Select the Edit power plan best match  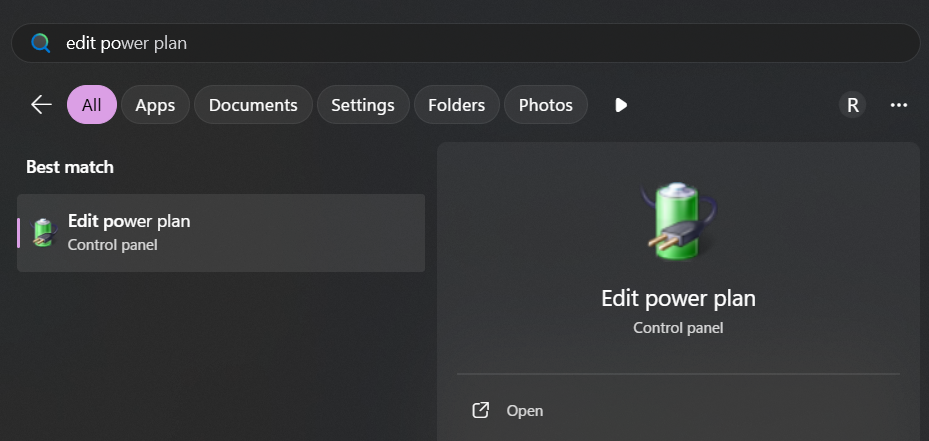coord(221,232)
